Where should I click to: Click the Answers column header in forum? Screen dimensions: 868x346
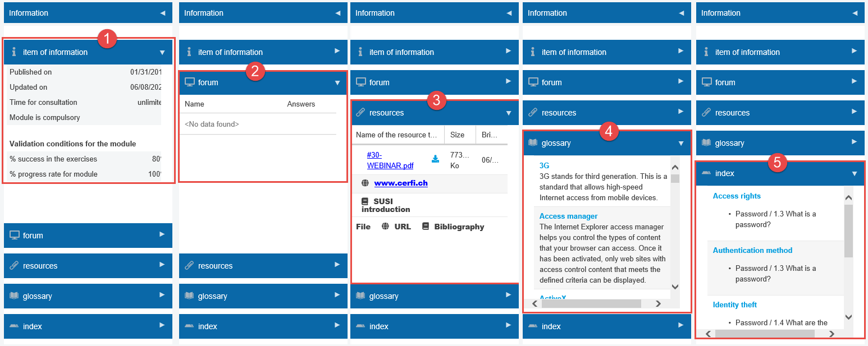[x=301, y=104]
